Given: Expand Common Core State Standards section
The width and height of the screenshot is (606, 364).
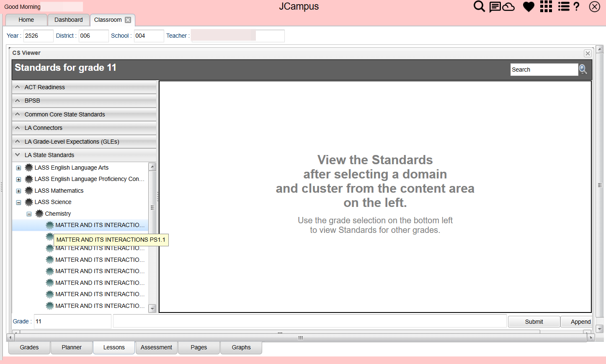Looking at the screenshot, I should [x=84, y=114].
